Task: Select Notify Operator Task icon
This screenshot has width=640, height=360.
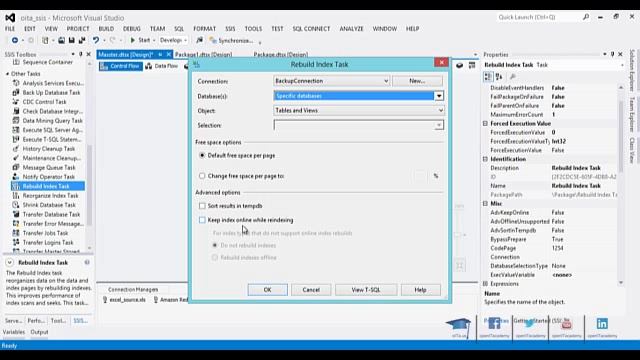Action: (x=16, y=177)
